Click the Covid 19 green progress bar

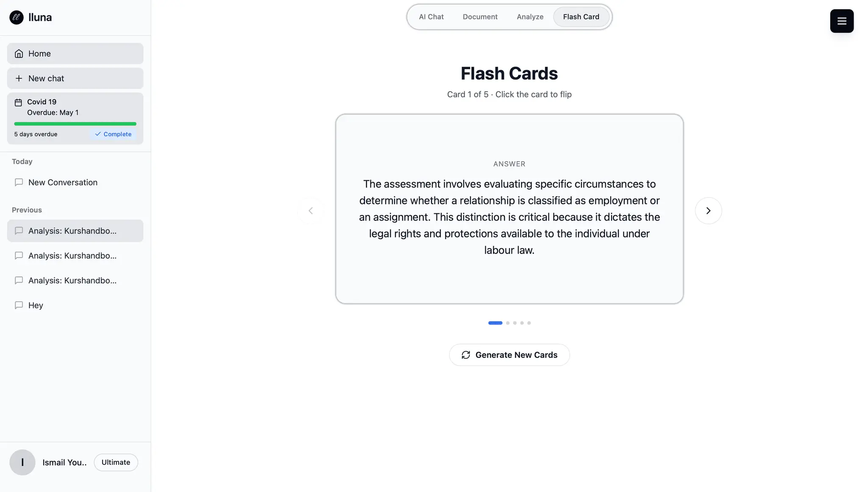coord(75,124)
